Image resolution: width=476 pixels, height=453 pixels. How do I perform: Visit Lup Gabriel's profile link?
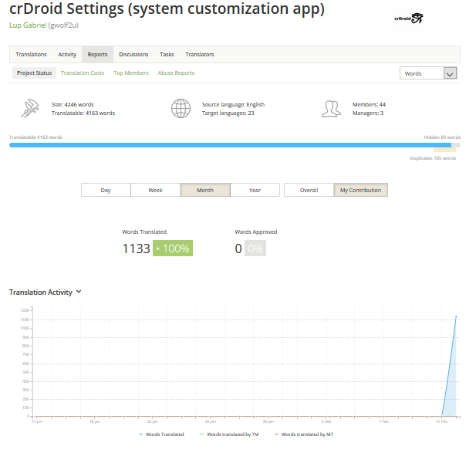pos(28,25)
